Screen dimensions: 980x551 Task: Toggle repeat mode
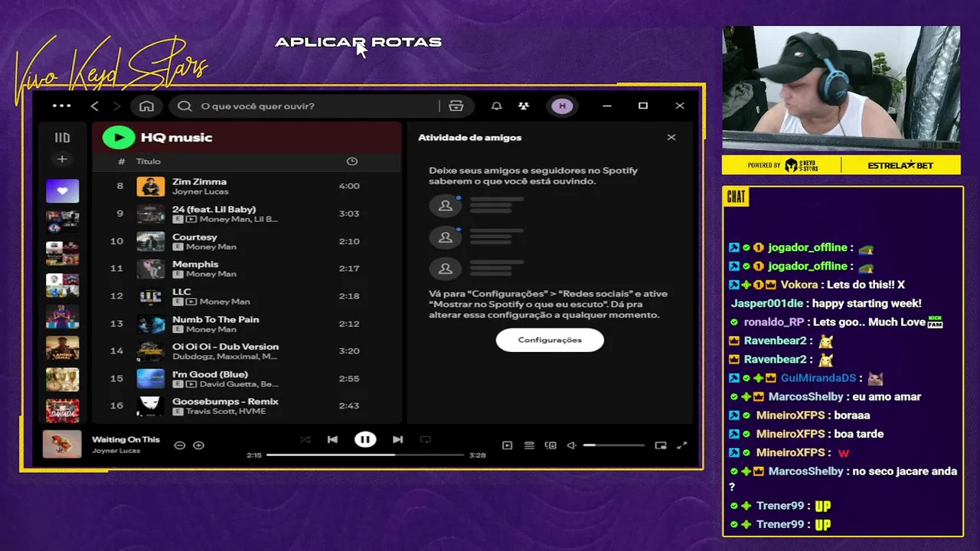click(426, 439)
